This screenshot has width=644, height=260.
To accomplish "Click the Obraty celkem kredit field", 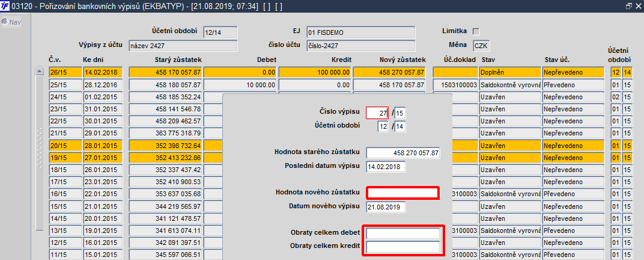I will (x=403, y=247).
